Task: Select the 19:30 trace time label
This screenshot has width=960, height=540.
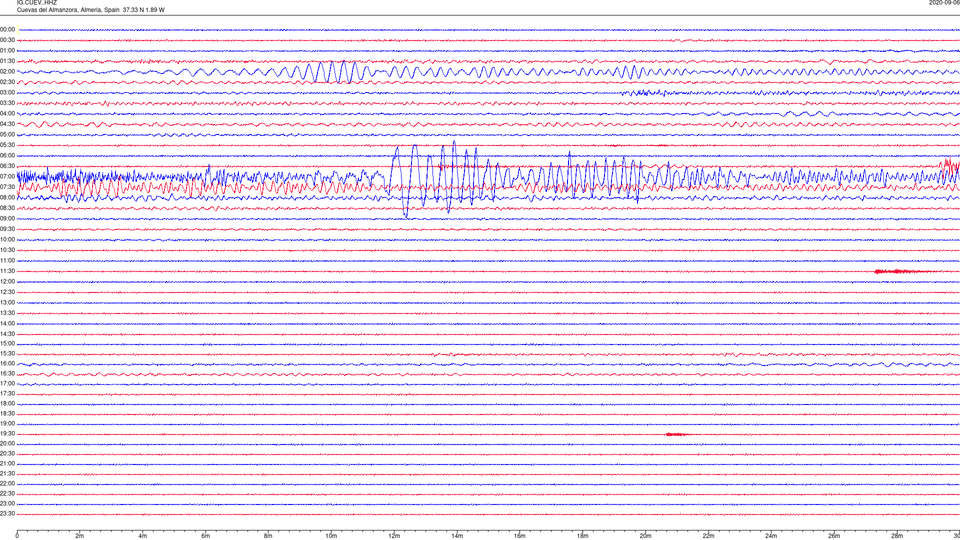Action: pyautogui.click(x=8, y=433)
